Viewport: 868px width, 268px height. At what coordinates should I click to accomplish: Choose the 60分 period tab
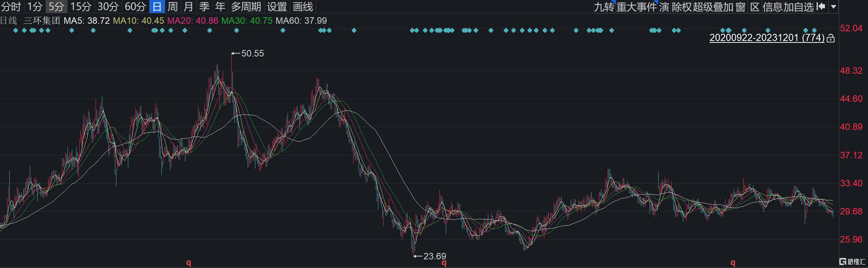click(x=135, y=6)
